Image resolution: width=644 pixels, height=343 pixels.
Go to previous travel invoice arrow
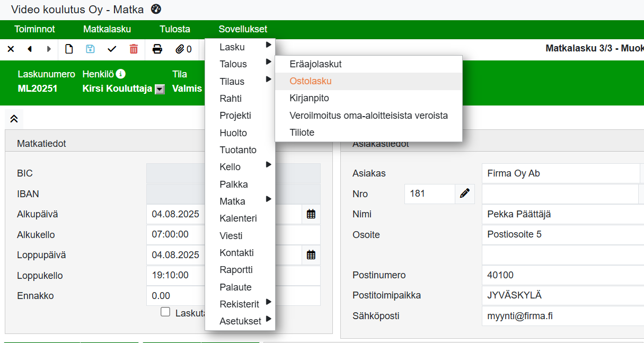point(30,49)
